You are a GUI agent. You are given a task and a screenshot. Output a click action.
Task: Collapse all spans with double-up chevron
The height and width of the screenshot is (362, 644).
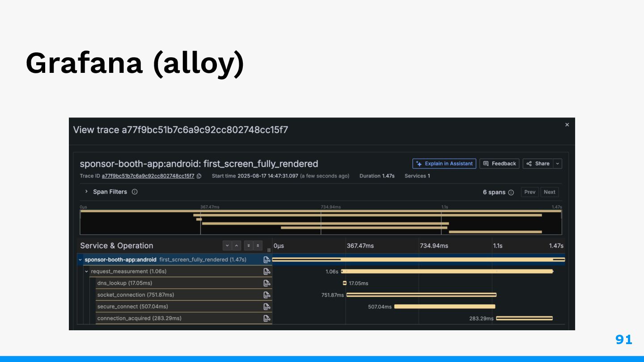(258, 245)
